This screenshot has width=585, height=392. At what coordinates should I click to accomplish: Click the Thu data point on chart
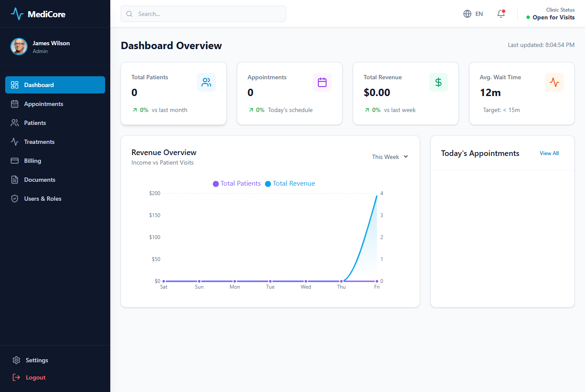[341, 281]
